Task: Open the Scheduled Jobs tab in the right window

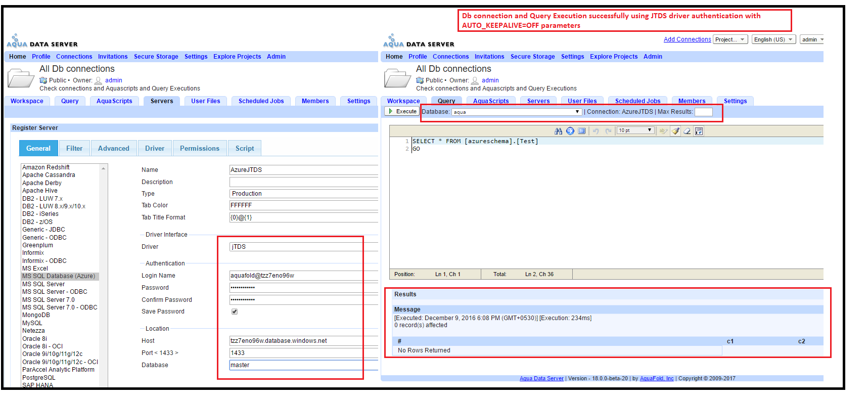Action: click(x=638, y=101)
